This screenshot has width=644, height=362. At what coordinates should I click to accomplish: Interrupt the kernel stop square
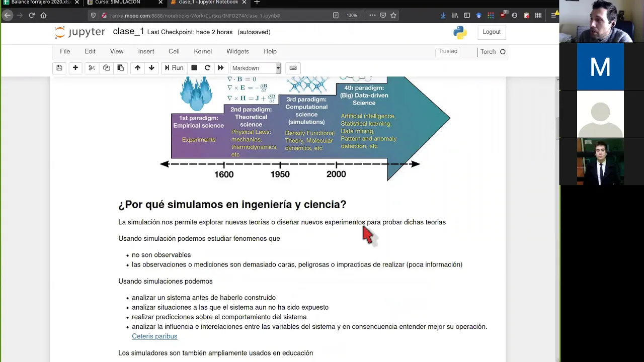coord(194,68)
